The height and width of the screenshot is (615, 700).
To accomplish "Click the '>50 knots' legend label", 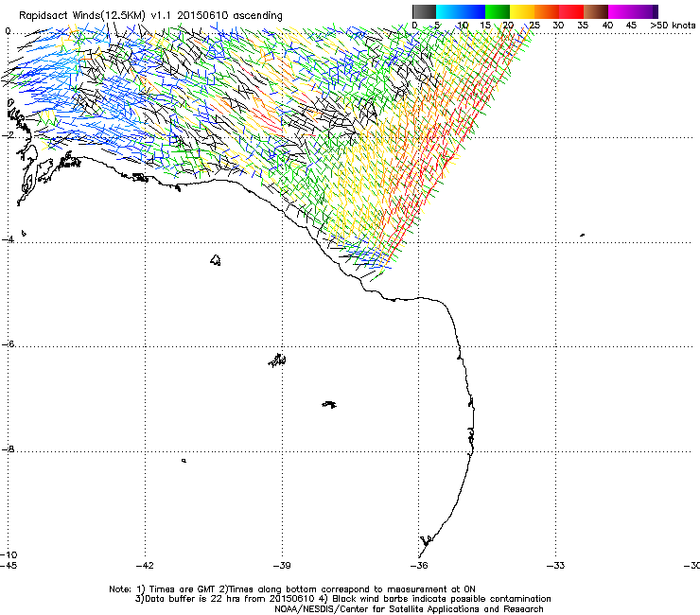I will pyautogui.click(x=673, y=26).
